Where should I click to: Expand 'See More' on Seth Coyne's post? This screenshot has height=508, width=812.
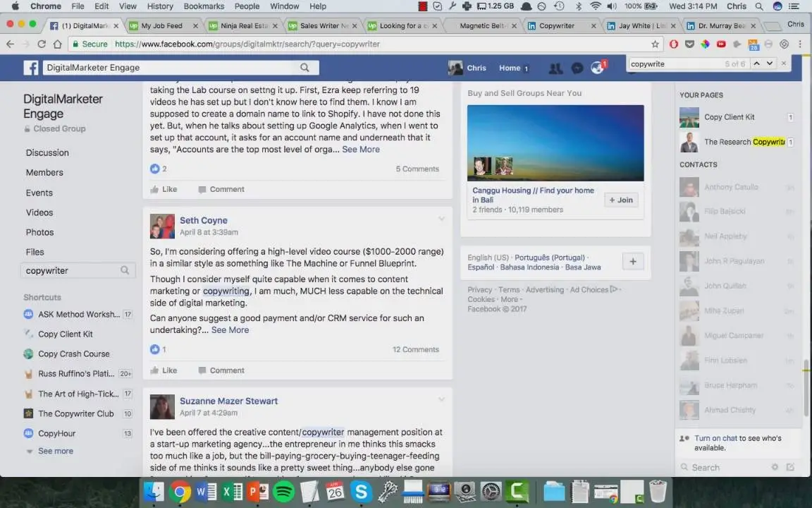tap(230, 329)
